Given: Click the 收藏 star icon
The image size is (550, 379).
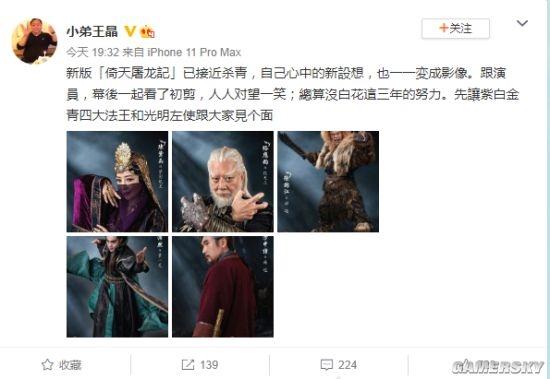Looking at the screenshot, I should [47, 365].
